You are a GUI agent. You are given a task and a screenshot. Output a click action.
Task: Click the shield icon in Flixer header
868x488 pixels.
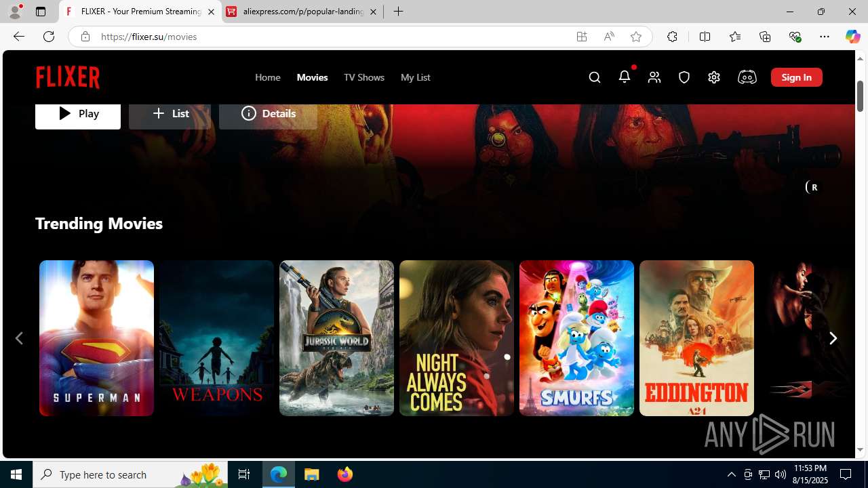[x=684, y=77]
